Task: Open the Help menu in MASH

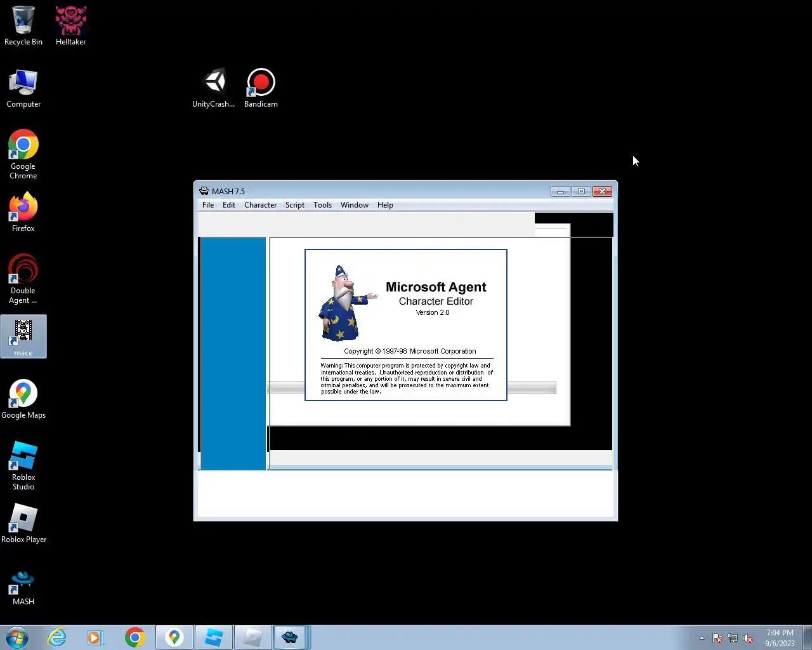Action: point(385,205)
